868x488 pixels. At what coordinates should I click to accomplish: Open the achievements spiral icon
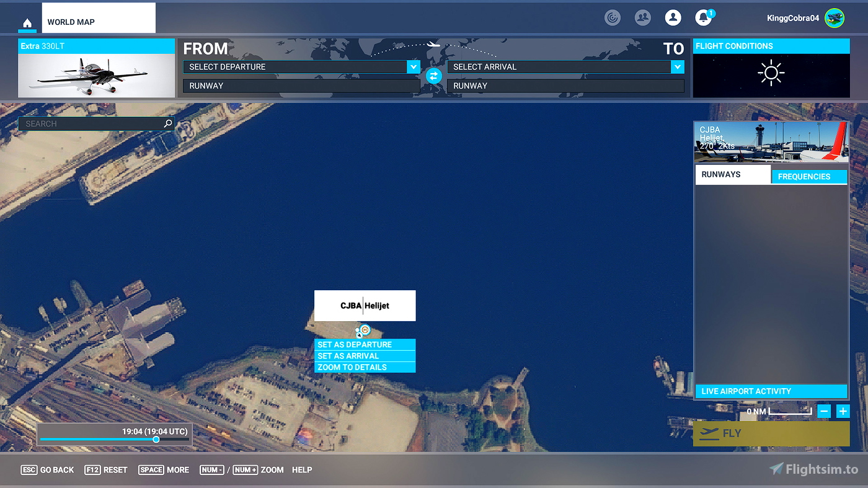pos(613,18)
